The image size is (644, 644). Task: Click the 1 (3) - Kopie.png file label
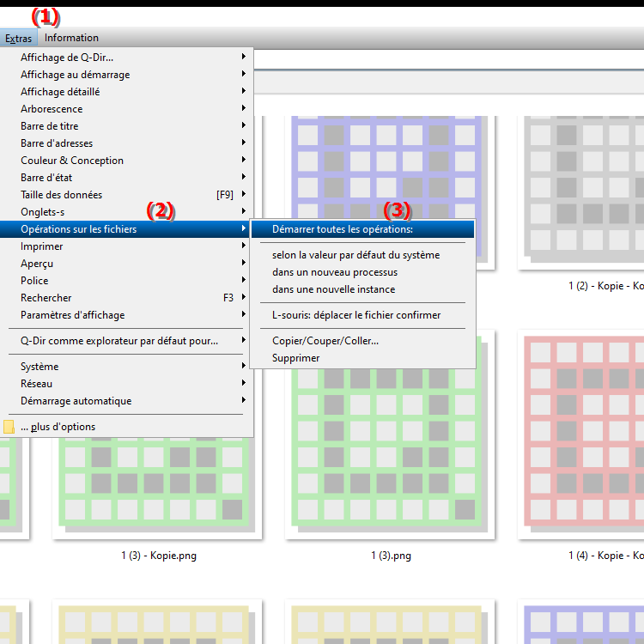(159, 556)
